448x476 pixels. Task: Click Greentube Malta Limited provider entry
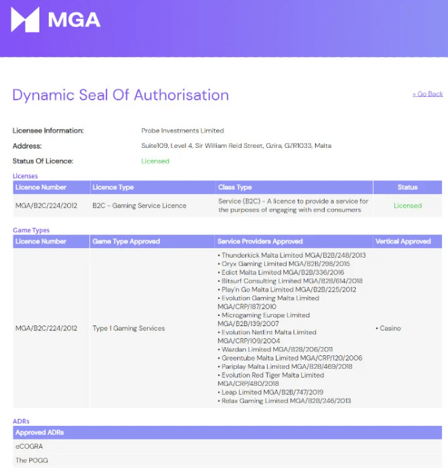tap(290, 358)
